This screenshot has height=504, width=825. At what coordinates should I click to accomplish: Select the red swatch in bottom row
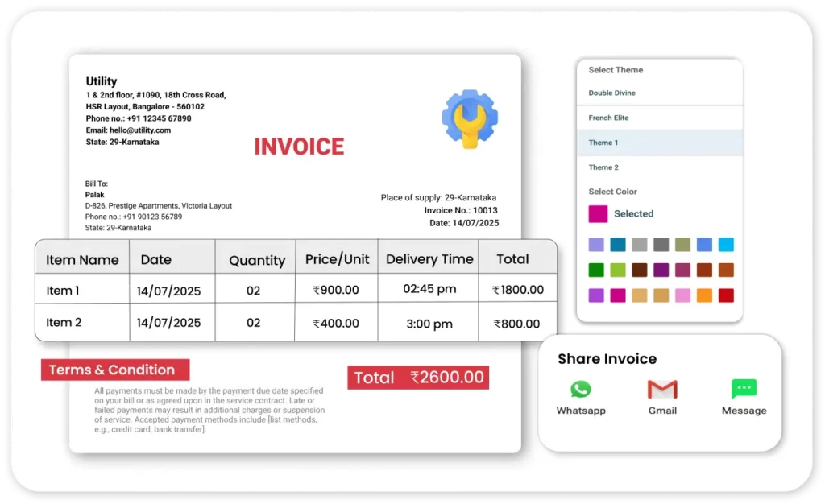(726, 295)
